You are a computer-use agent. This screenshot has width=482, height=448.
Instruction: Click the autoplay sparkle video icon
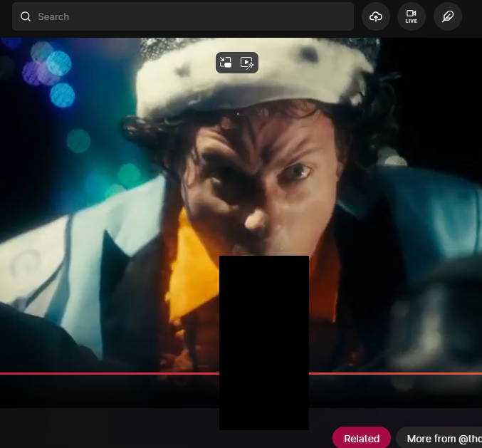coord(247,63)
